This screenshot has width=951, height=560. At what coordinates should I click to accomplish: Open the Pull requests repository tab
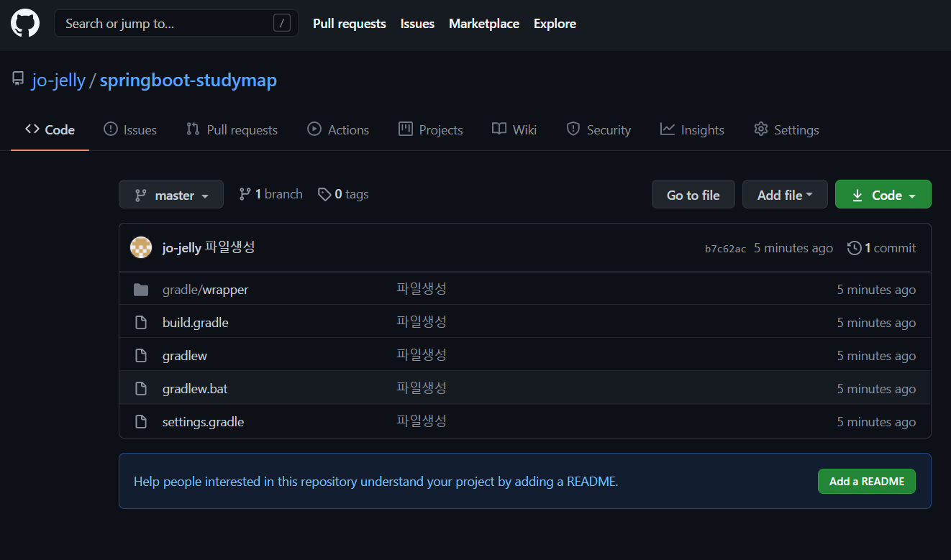(232, 130)
